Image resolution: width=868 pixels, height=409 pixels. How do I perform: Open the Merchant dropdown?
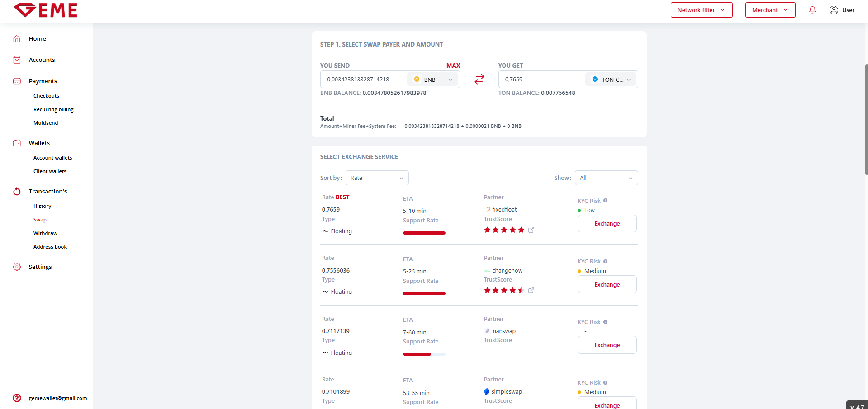[x=770, y=10]
